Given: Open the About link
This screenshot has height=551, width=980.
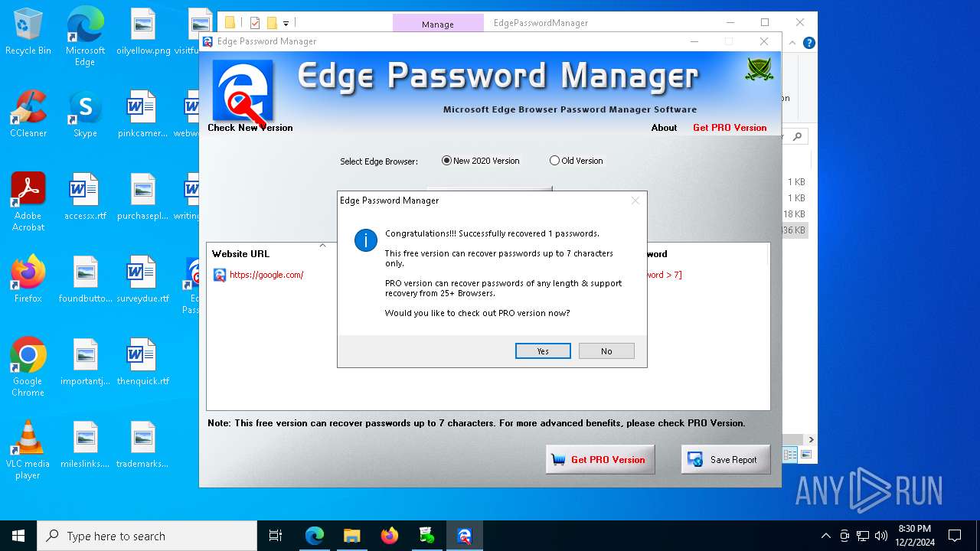Looking at the screenshot, I should (x=664, y=128).
